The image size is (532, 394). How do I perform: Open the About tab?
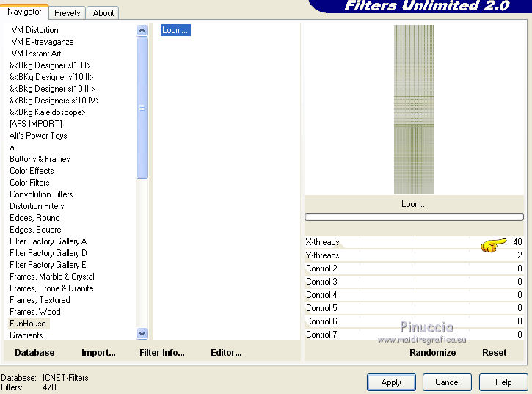(103, 13)
